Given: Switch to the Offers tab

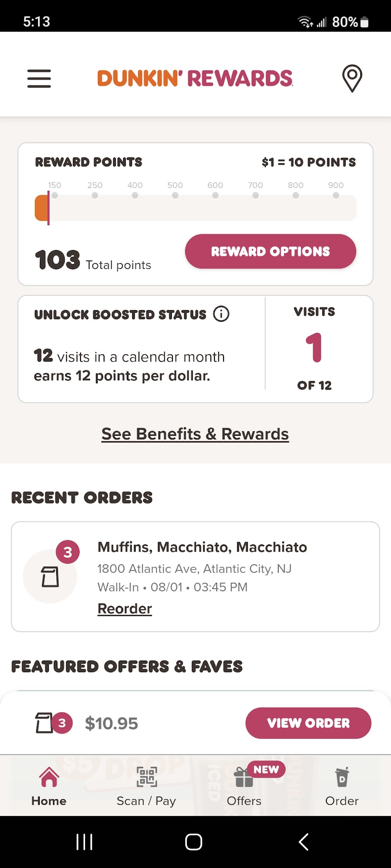Looking at the screenshot, I should click(244, 786).
